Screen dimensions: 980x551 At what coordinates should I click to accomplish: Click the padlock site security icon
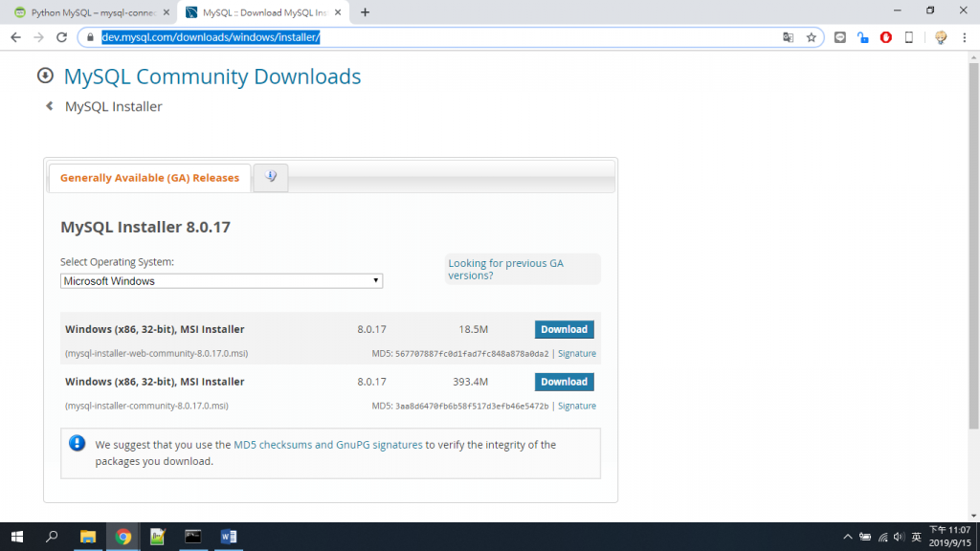[90, 37]
